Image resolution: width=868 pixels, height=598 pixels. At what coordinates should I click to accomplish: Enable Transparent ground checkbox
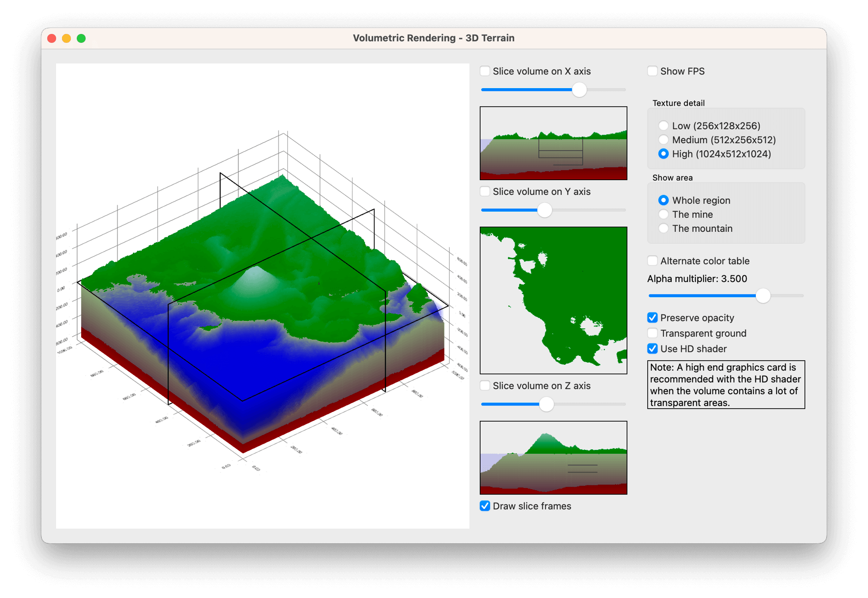point(652,333)
